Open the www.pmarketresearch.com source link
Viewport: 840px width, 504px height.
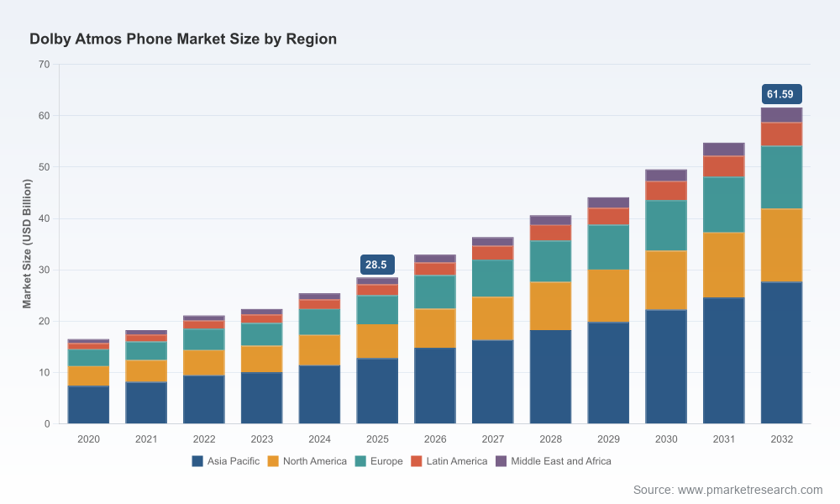tap(750, 490)
